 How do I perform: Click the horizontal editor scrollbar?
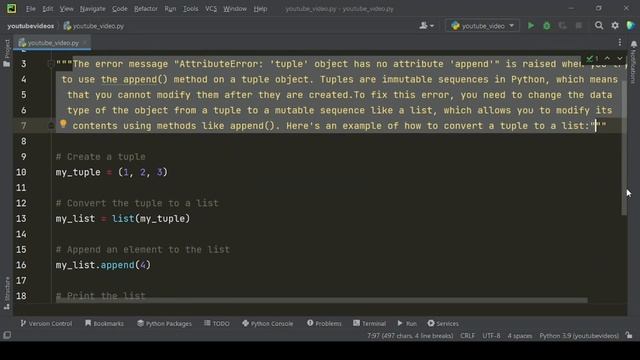point(322,300)
